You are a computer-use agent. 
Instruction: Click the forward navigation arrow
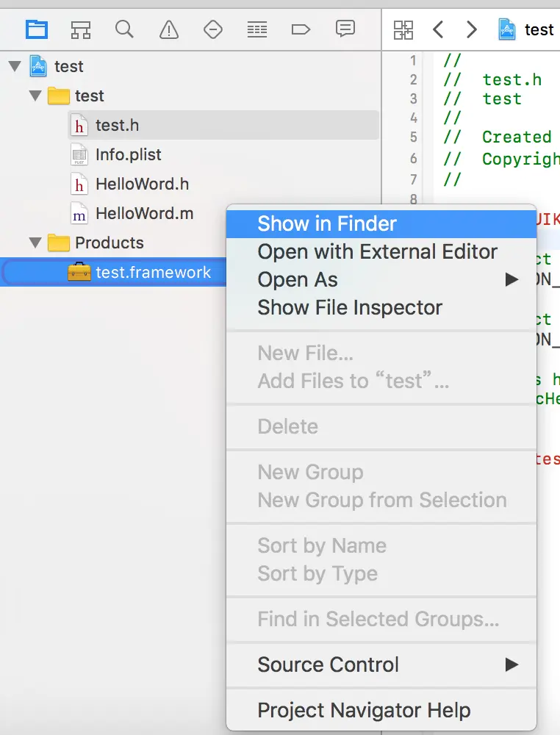(x=471, y=29)
